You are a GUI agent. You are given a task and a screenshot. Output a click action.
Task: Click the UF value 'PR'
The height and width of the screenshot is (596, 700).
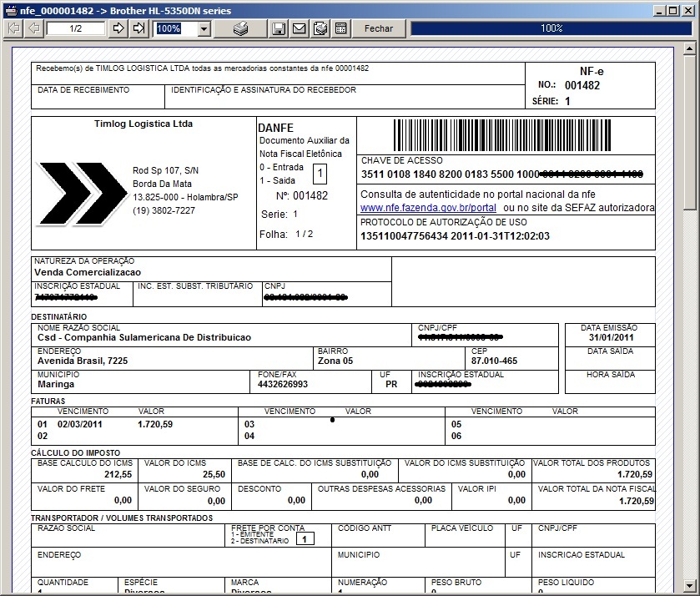pyautogui.click(x=391, y=384)
